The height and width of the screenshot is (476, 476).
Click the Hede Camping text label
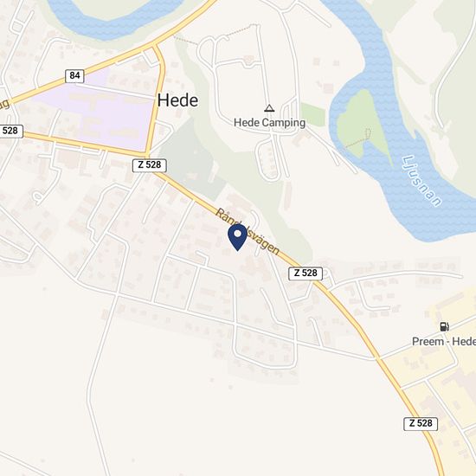(x=269, y=123)
